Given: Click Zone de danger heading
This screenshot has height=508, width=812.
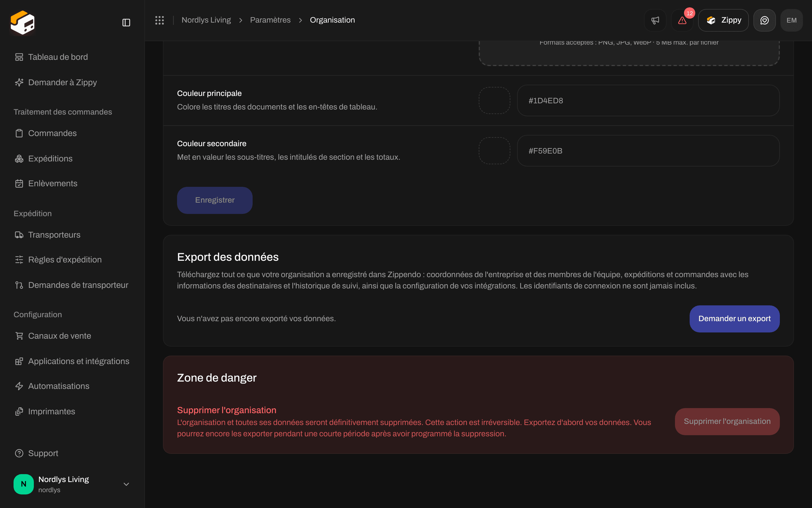Looking at the screenshot, I should (217, 378).
